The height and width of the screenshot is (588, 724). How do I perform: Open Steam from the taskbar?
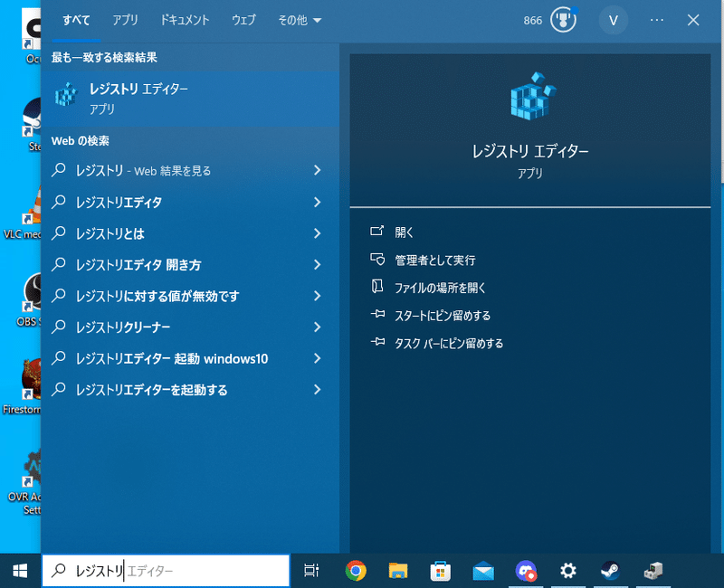(609, 571)
